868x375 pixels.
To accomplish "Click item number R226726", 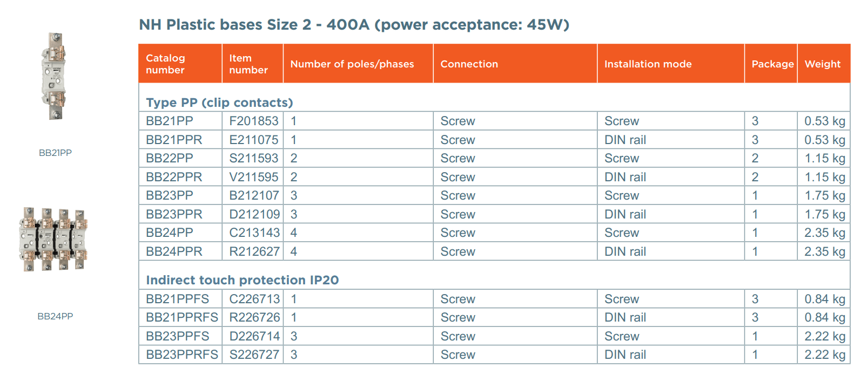I will (x=254, y=317).
